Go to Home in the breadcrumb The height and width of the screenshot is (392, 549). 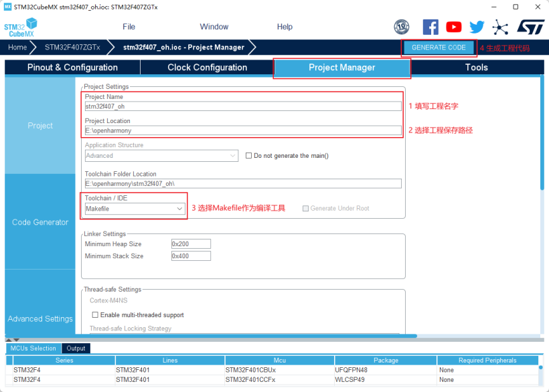(17, 47)
